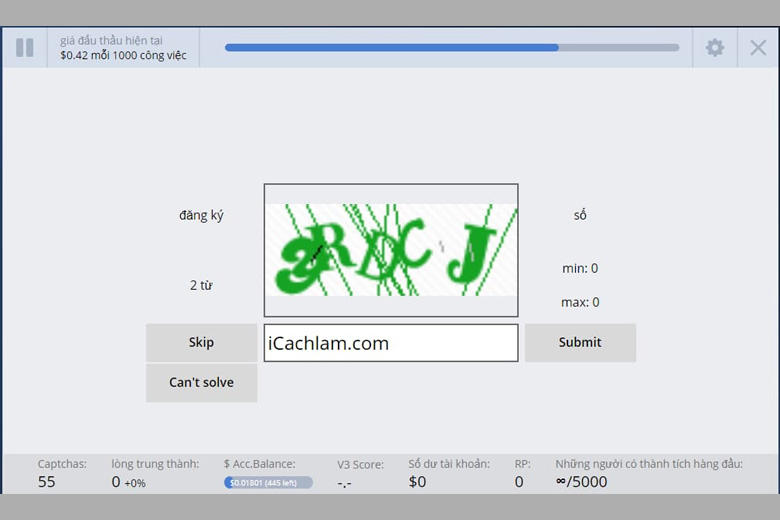Click the 'max: 0' value
This screenshot has height=520, width=780.
click(x=580, y=302)
